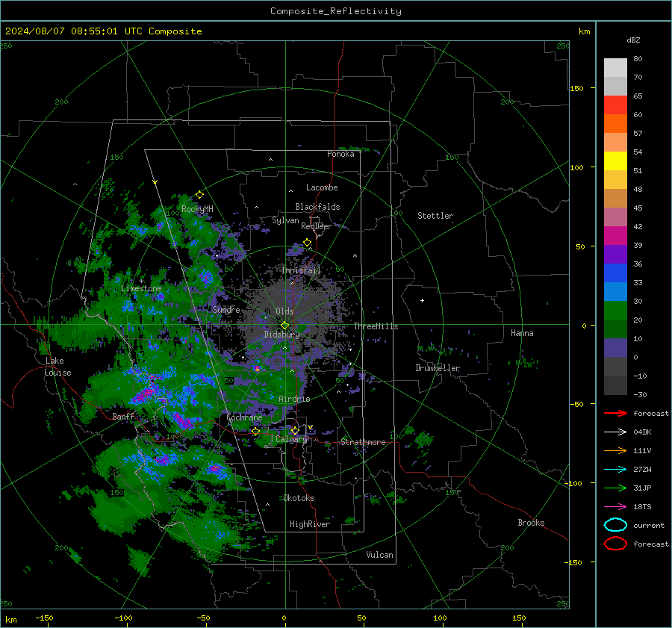The height and width of the screenshot is (628, 672).
Task: Click the Okotoks town label
Action: click(299, 498)
